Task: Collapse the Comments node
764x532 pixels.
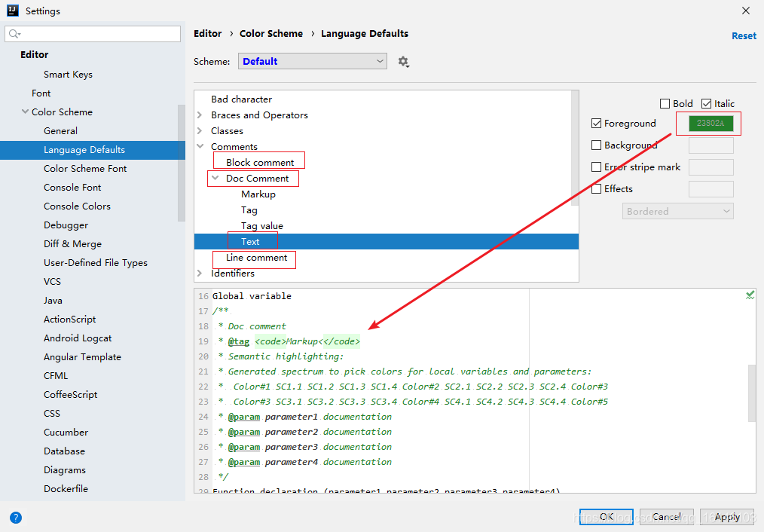Action: tap(200, 146)
